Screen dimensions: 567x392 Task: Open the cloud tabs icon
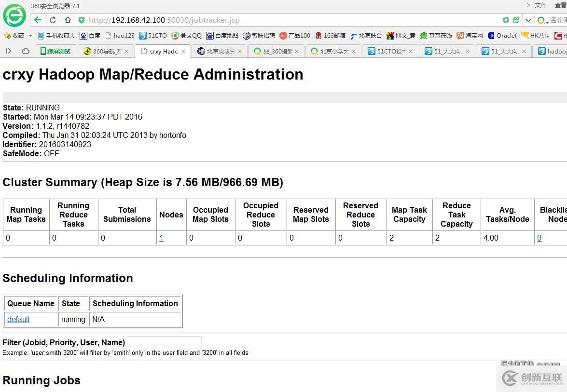tap(25, 51)
